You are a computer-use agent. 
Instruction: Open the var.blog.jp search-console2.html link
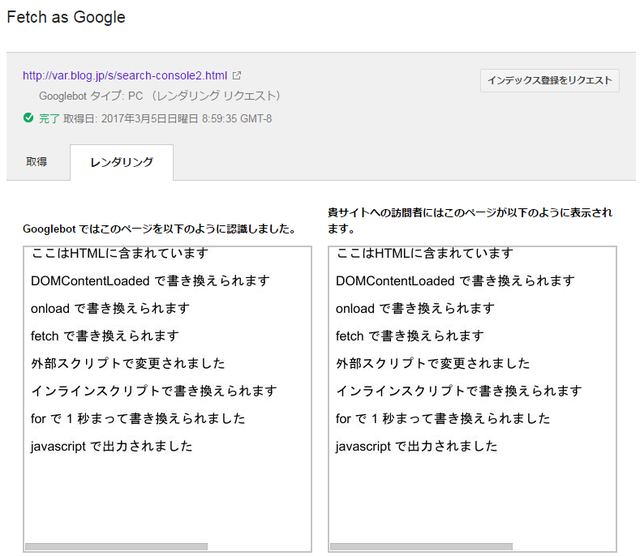click(124, 76)
